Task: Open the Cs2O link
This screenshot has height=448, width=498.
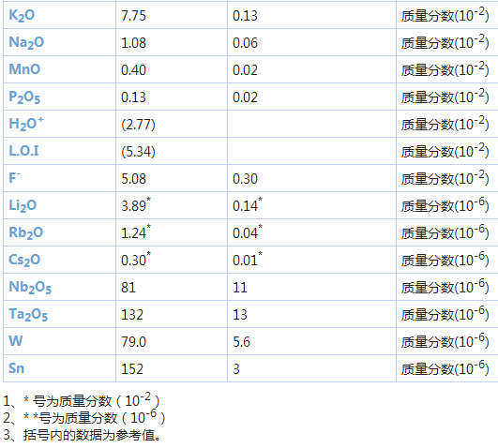Action: pos(24,260)
